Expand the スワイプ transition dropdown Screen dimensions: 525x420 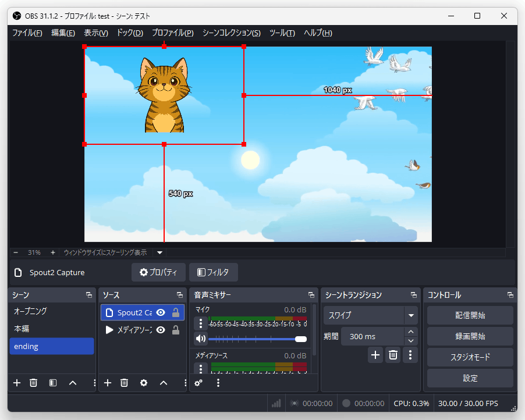412,315
